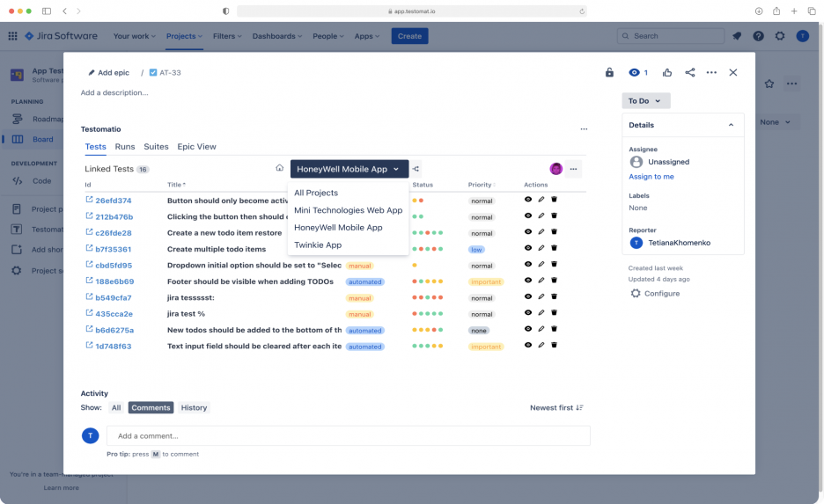Toggle Newest first sort order
Image resolution: width=824 pixels, height=504 pixels.
coord(556,407)
